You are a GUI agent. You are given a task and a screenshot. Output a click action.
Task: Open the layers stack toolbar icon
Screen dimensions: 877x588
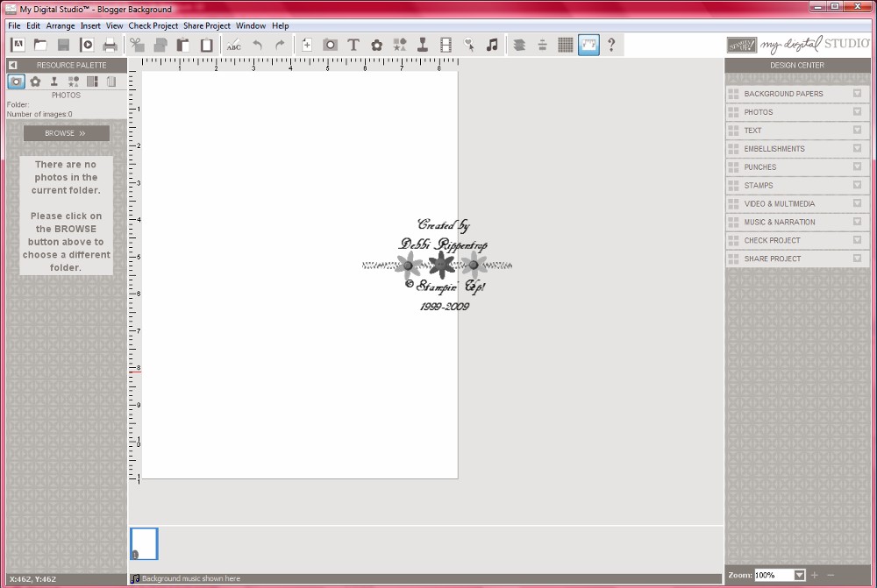click(519, 45)
